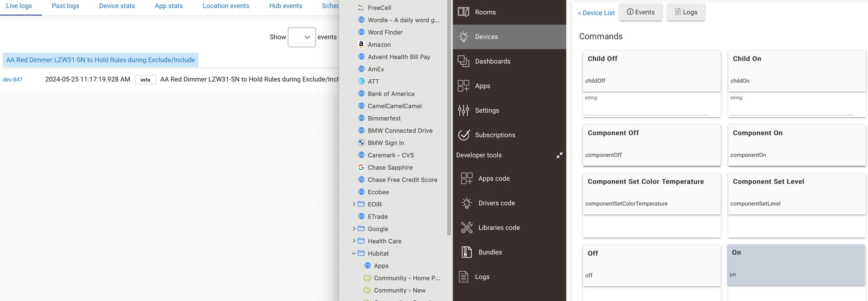This screenshot has width=868, height=301.
Task: Click the ATT bookmark icon
Action: tap(361, 81)
